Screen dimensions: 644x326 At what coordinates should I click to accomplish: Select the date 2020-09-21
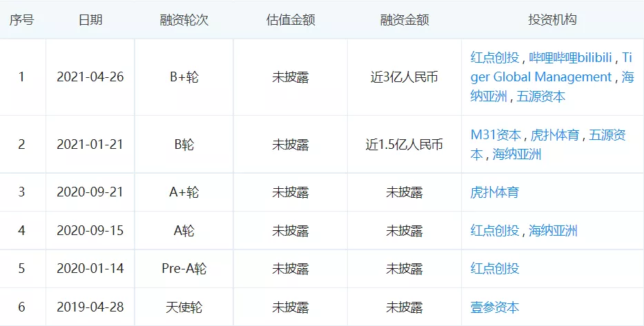click(x=90, y=192)
